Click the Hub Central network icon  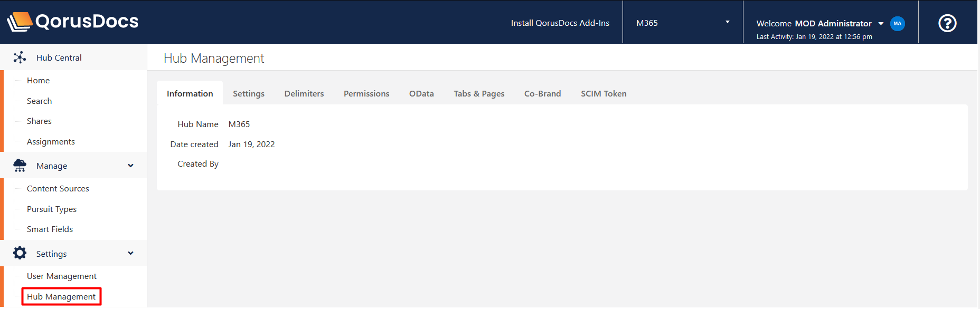click(20, 57)
